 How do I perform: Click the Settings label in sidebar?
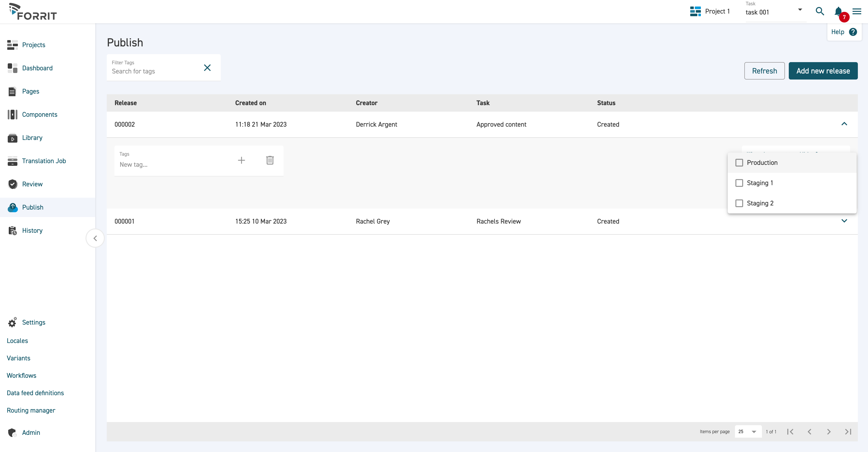click(34, 322)
